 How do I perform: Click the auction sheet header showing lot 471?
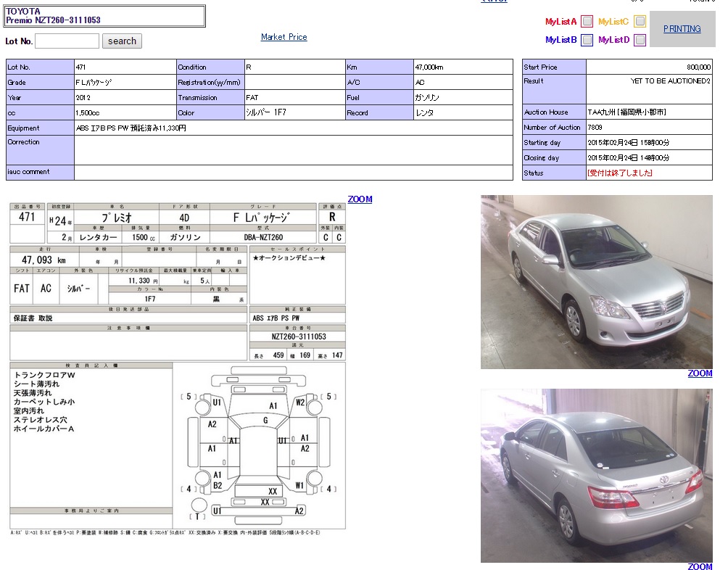[177, 223]
